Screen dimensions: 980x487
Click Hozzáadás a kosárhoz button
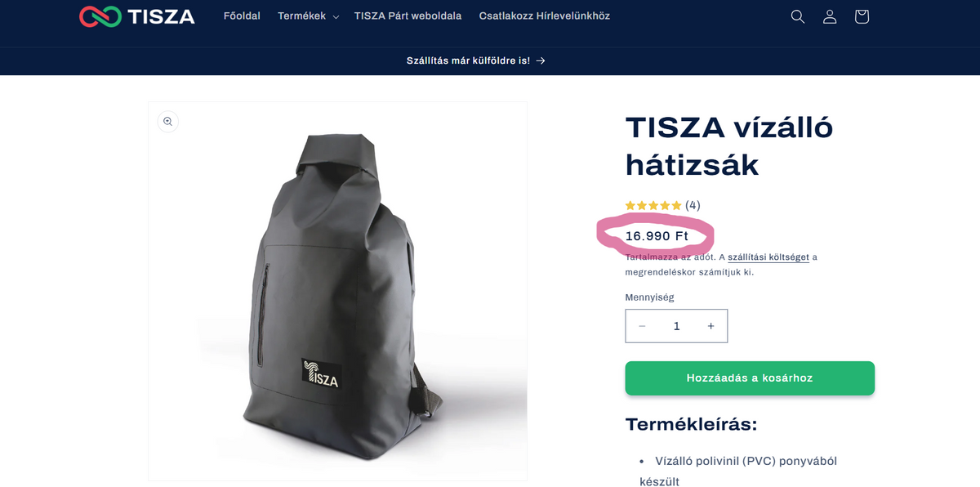750,378
